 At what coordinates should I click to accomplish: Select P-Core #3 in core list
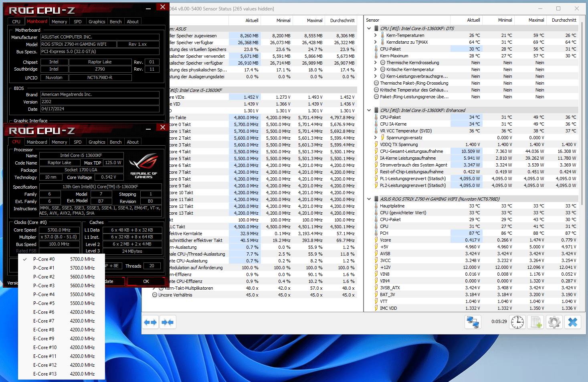click(x=61, y=286)
